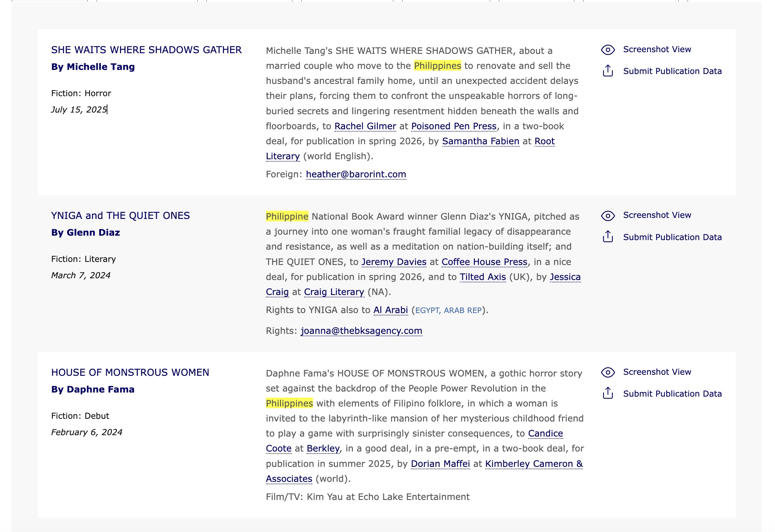Email heather@barorint.com foreign rights contact
The height and width of the screenshot is (532, 775).
(356, 174)
